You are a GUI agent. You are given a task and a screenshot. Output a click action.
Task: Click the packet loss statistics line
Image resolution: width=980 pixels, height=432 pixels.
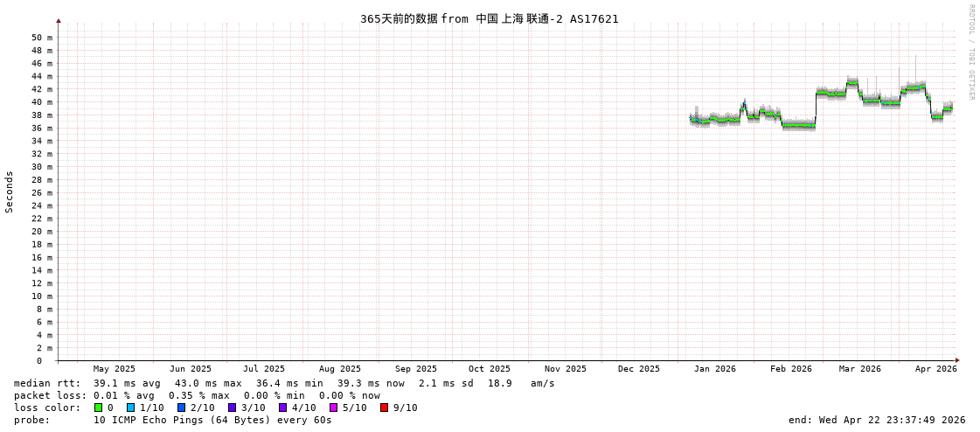197,395
